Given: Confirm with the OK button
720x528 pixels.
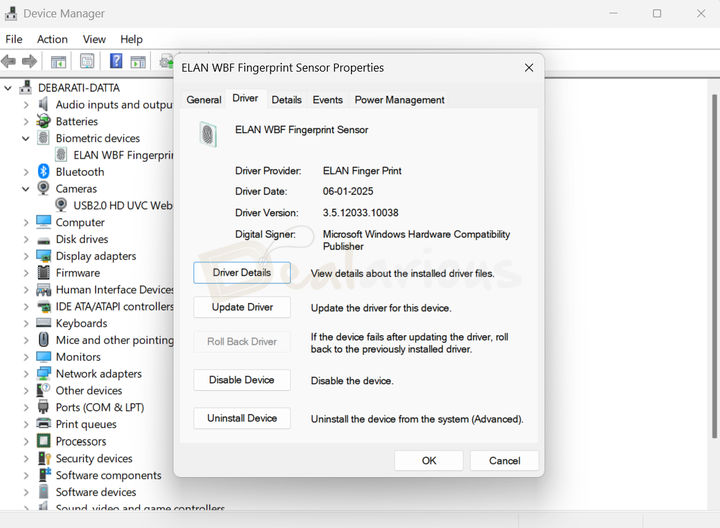Looking at the screenshot, I should 429,461.
